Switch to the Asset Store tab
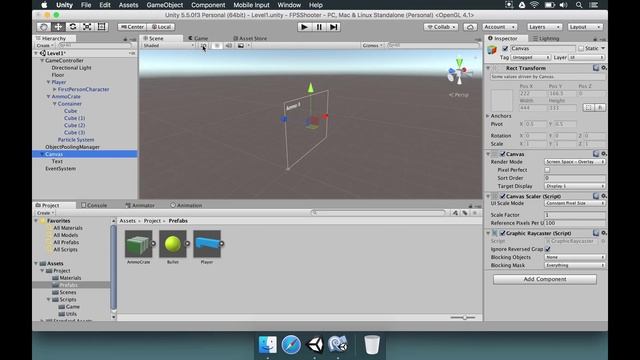 click(x=250, y=38)
